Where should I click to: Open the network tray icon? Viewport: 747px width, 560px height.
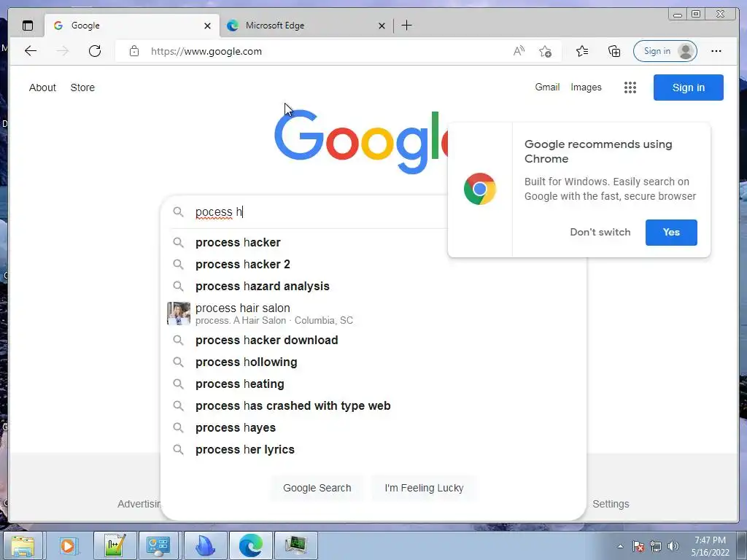coord(656,546)
